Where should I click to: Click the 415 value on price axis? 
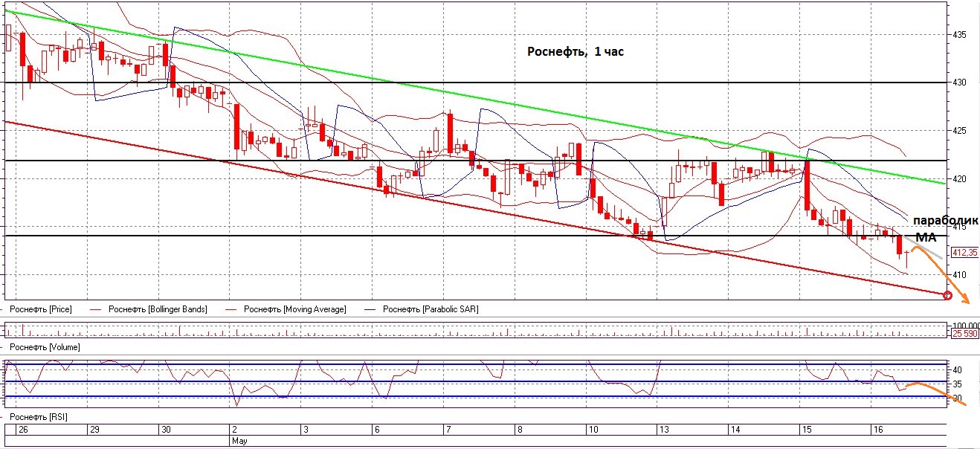pyautogui.click(x=959, y=227)
